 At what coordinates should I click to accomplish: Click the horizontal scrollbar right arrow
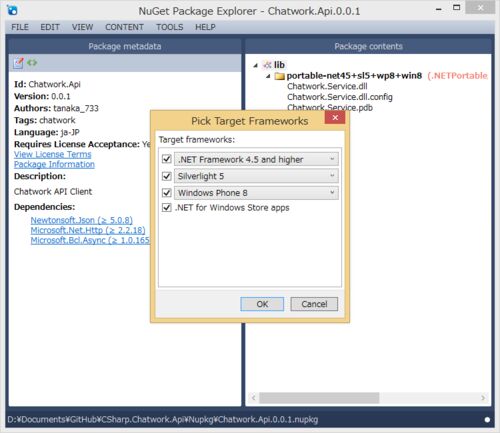483,398
